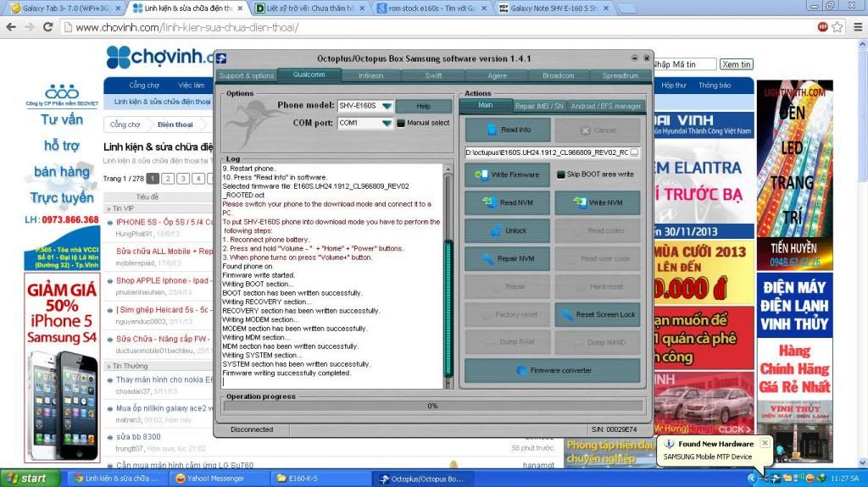
Task: Close the Linh kiện & sửa chữa tab
Action: [x=240, y=8]
